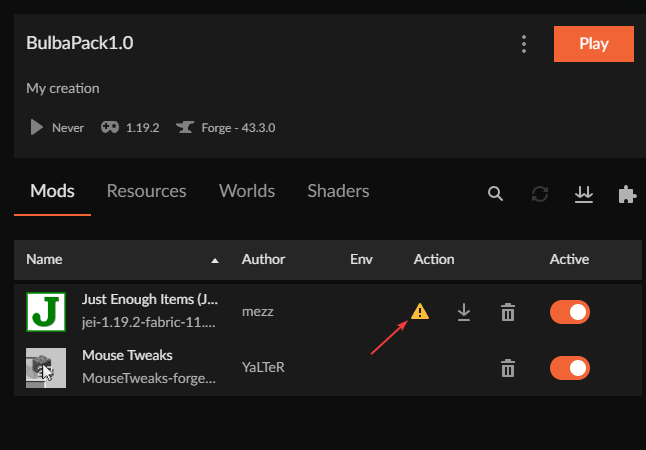
Task: Delete Mouse Tweaks with trash icon
Action: [508, 368]
